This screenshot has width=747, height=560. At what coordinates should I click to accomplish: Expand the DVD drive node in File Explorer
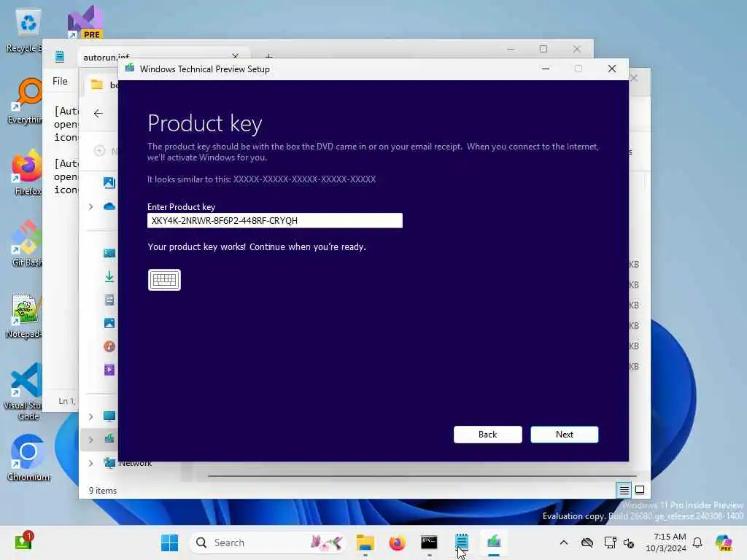coord(90,440)
